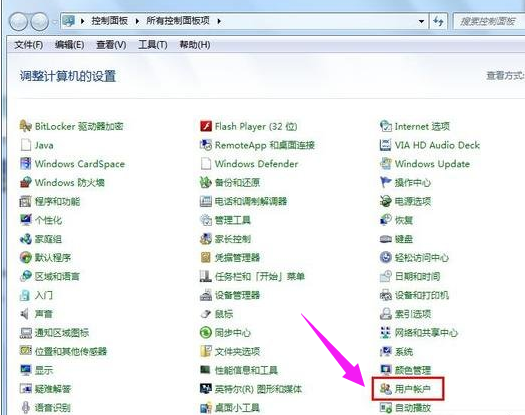Open the 编辑(E) menu
Viewport: 525px width, 415px height.
tap(69, 45)
